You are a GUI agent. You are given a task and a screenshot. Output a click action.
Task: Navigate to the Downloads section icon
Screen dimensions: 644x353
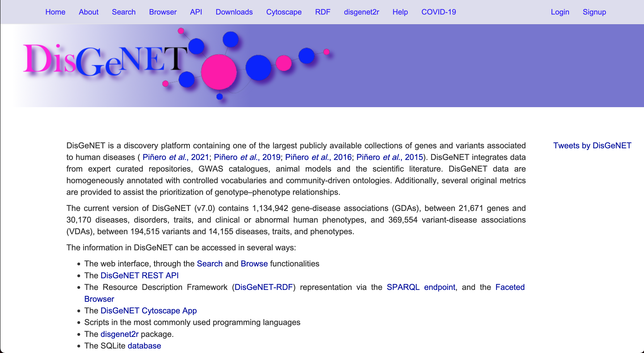(x=234, y=12)
